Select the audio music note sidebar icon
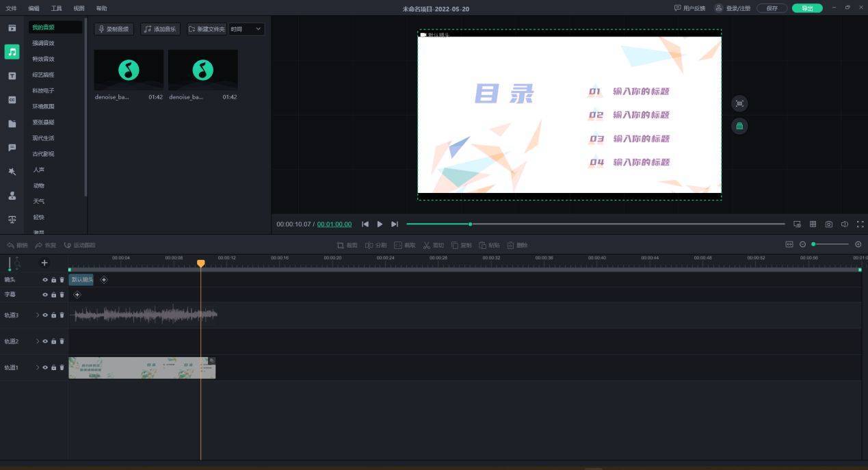The width and height of the screenshot is (868, 470). (12, 52)
